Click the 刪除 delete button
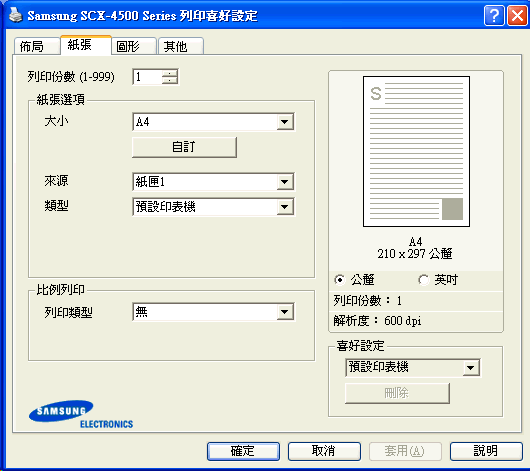Screen dimensions: 530x471 coord(397,393)
